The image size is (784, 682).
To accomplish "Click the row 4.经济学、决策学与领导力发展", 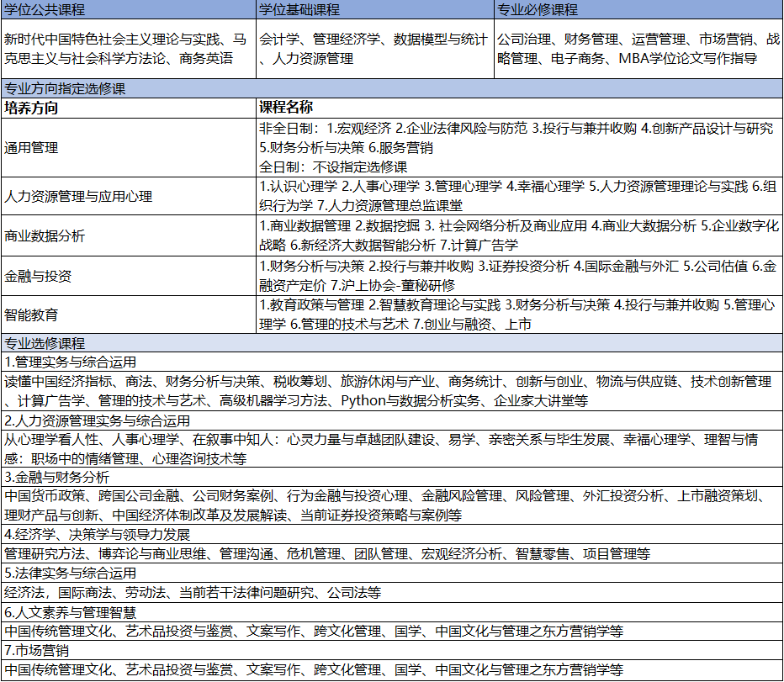I will (x=392, y=535).
